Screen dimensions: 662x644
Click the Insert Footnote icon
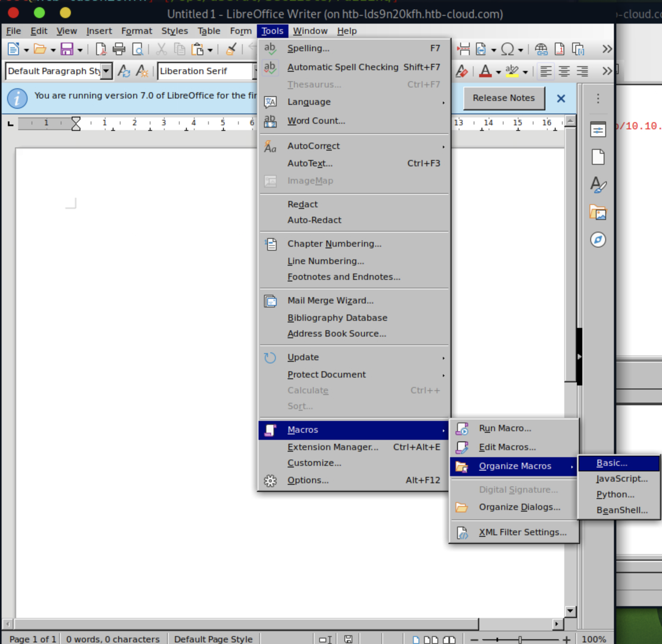tap(560, 49)
